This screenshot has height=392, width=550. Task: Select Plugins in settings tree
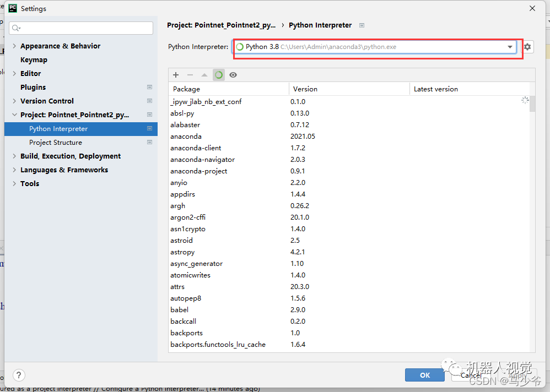pyautogui.click(x=33, y=87)
